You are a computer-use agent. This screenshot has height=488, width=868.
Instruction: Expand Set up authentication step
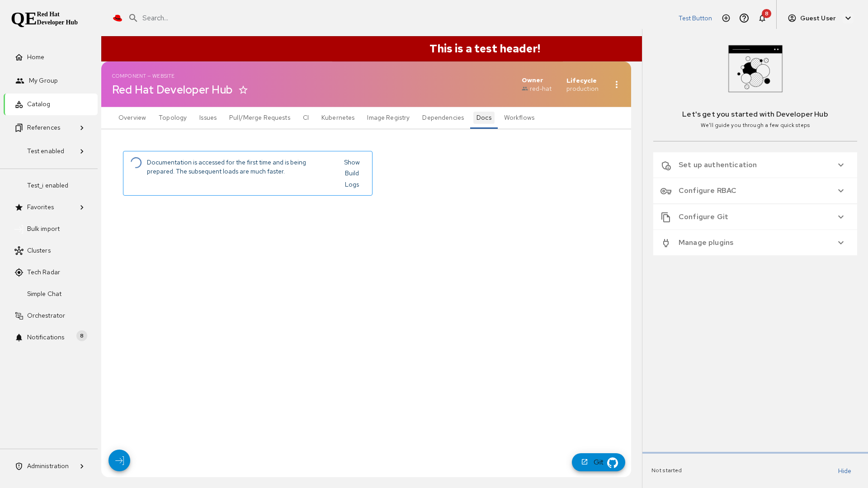(755, 165)
